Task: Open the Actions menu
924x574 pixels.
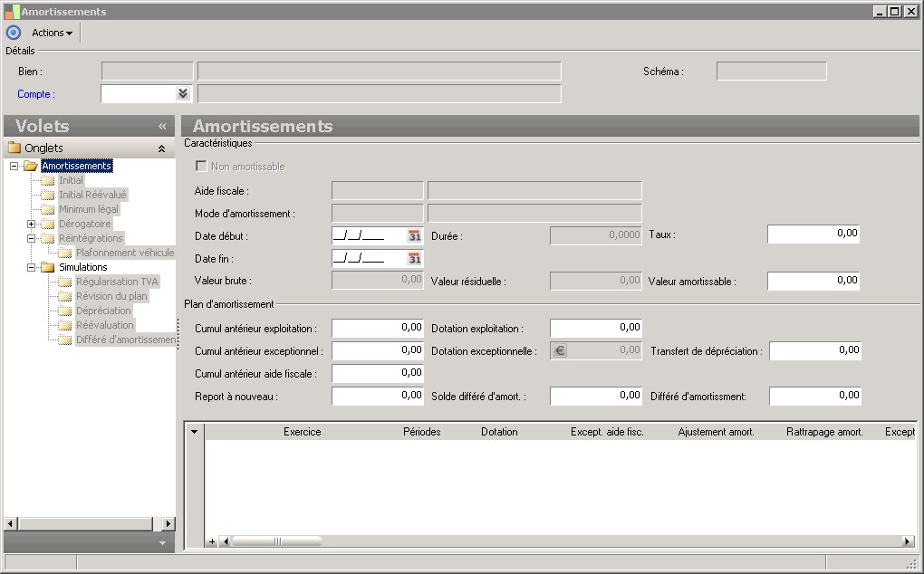Action: (x=52, y=33)
